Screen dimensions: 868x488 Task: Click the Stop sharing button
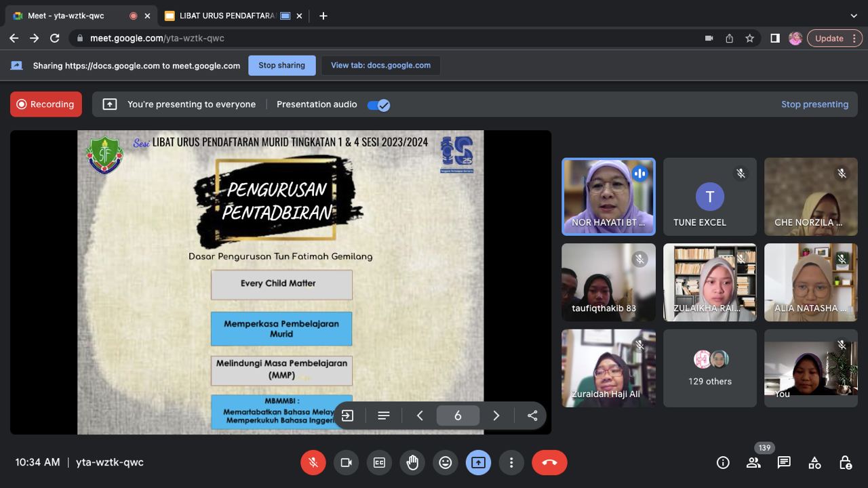pyautogui.click(x=281, y=65)
